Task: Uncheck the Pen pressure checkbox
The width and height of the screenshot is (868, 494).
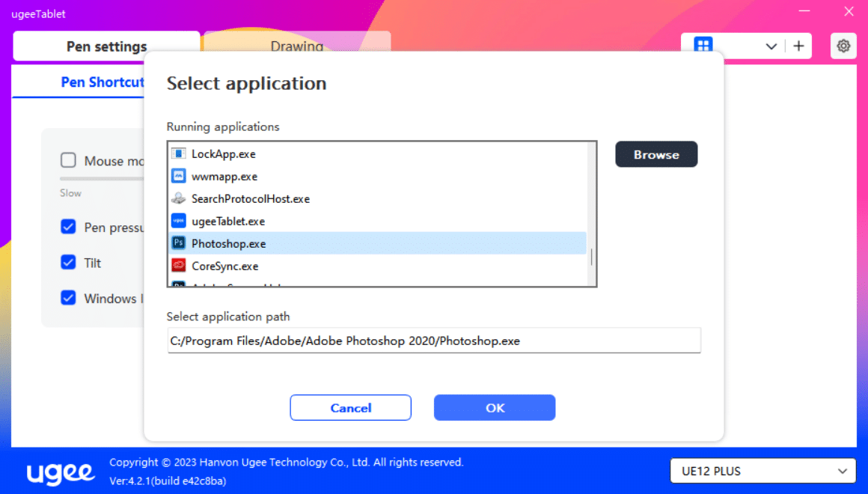Action: pos(68,227)
